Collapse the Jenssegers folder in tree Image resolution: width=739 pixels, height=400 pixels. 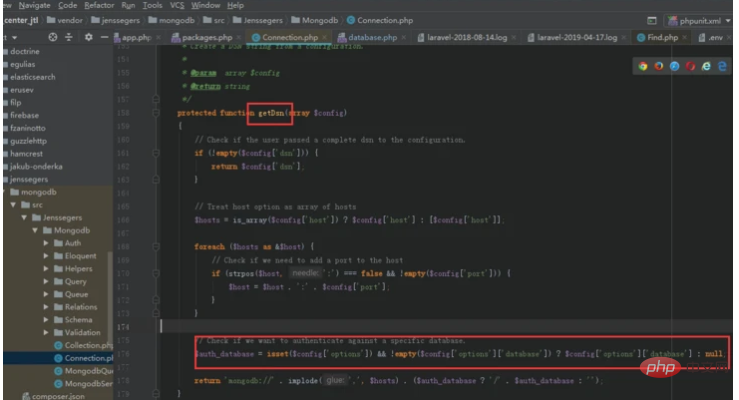24,218
